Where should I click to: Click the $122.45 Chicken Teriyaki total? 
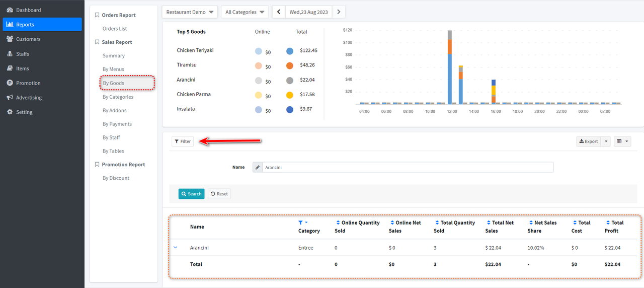click(308, 51)
